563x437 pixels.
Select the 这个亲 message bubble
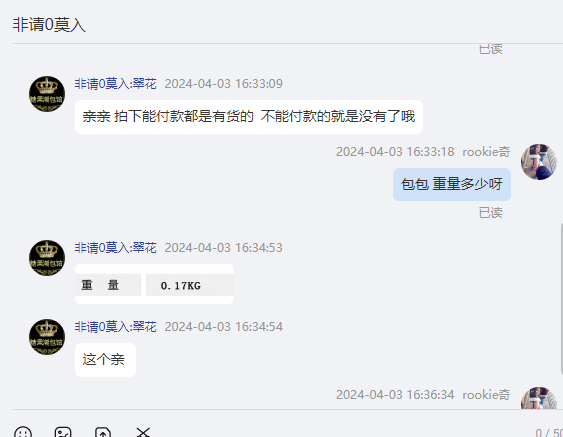(x=105, y=360)
